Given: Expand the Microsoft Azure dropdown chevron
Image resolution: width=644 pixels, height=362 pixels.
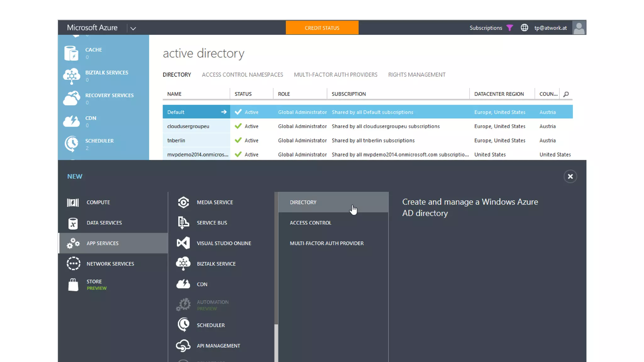Looking at the screenshot, I should click(x=133, y=28).
